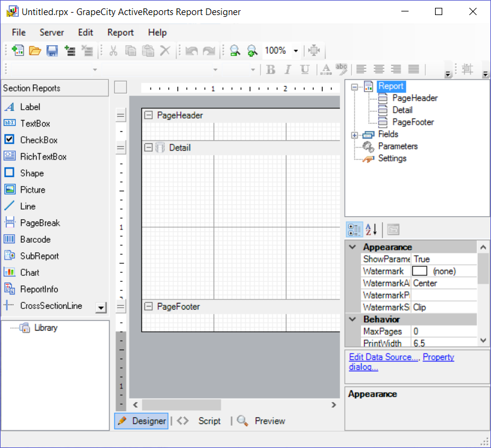This screenshot has height=448, width=491.
Task: Click the Undo arrow icon
Action: pos(191,51)
